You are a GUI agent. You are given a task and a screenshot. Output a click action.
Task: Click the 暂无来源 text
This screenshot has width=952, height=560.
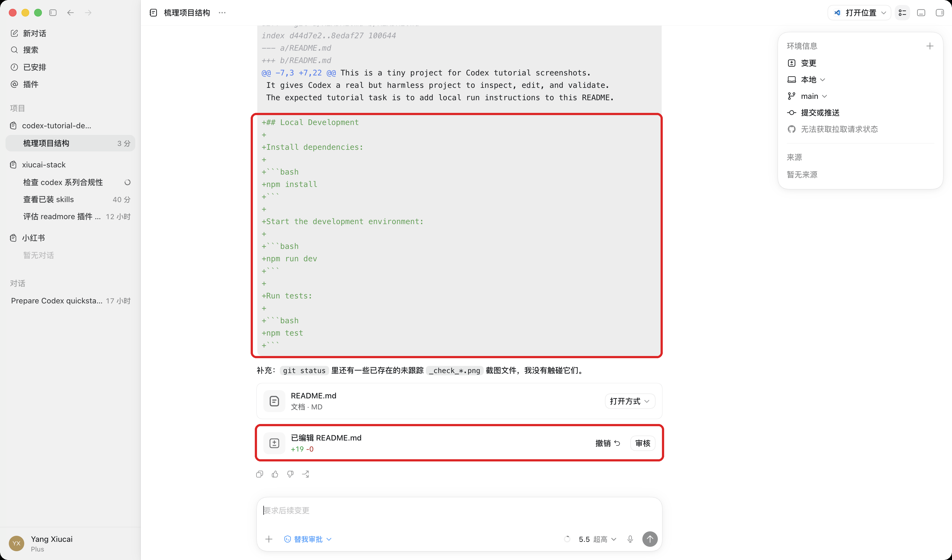[802, 175]
